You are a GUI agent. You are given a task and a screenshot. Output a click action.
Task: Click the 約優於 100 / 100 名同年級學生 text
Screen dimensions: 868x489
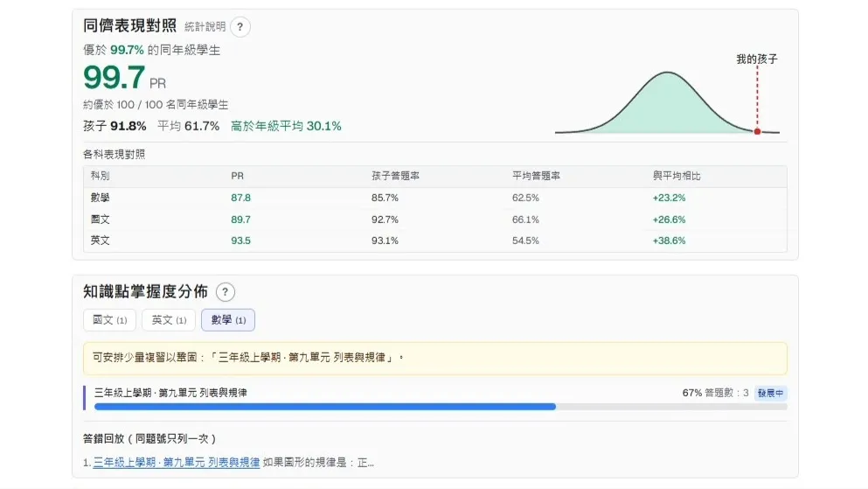coord(156,105)
